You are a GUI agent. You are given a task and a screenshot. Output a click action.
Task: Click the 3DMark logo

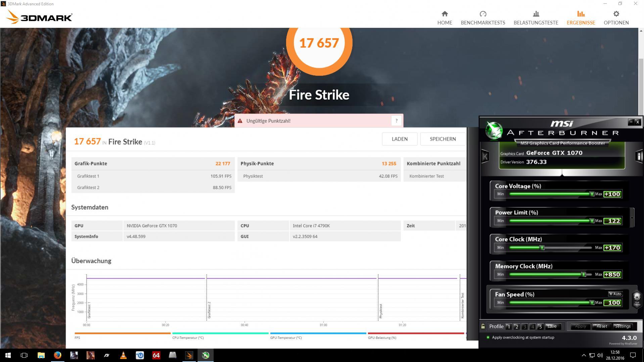39,17
